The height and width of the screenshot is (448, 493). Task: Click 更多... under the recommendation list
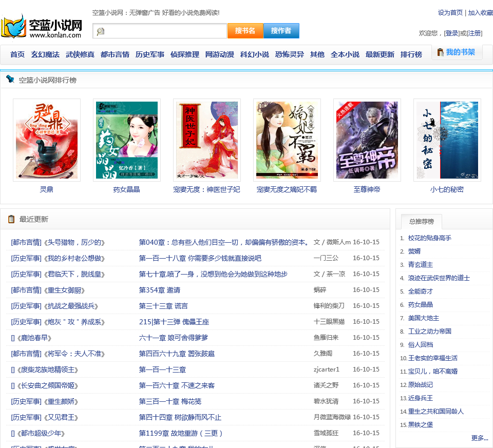480,438
